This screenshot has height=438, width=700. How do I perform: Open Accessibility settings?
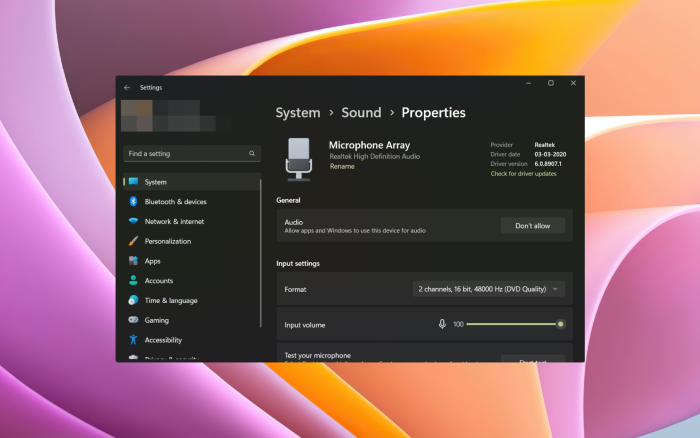(192, 340)
